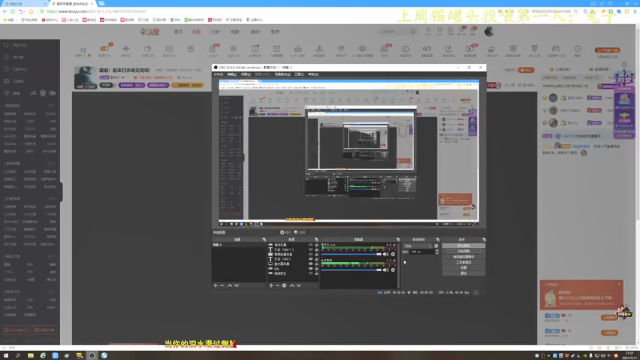Open gear settings of second mixer channel
The height and width of the screenshot is (360, 640).
pos(393,270)
